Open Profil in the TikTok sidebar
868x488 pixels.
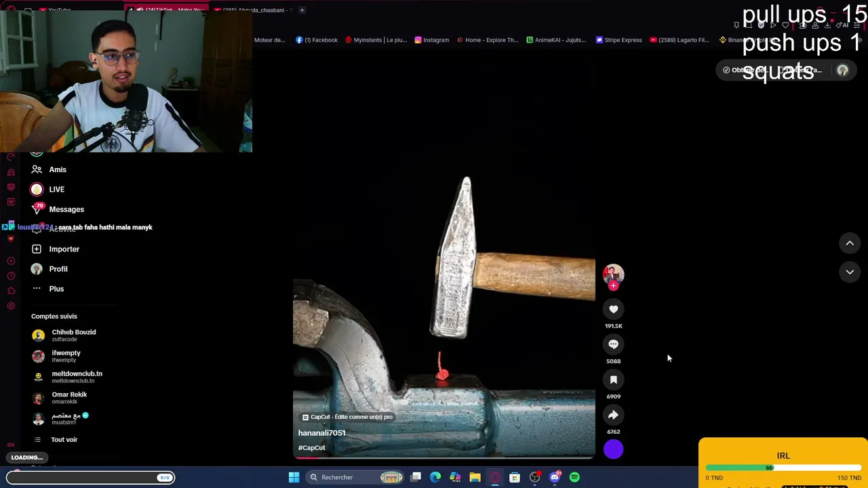[x=50, y=269]
